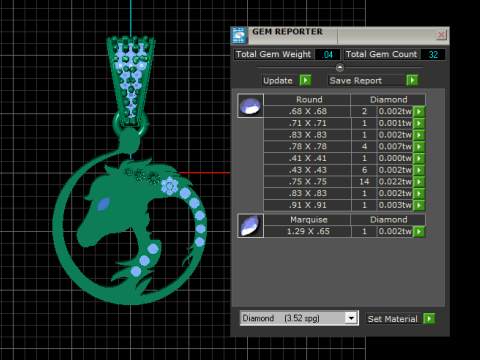
Task: Click the Diamond header above round gems
Action: coord(388,100)
